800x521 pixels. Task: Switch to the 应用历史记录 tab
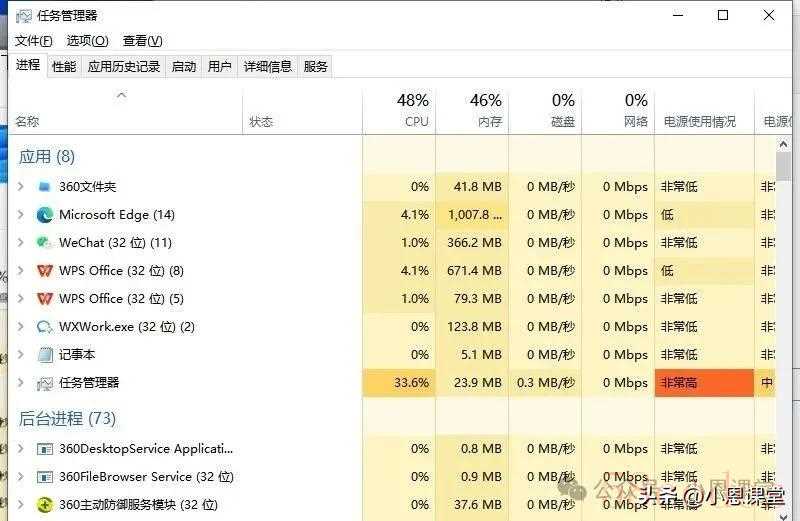coord(124,66)
